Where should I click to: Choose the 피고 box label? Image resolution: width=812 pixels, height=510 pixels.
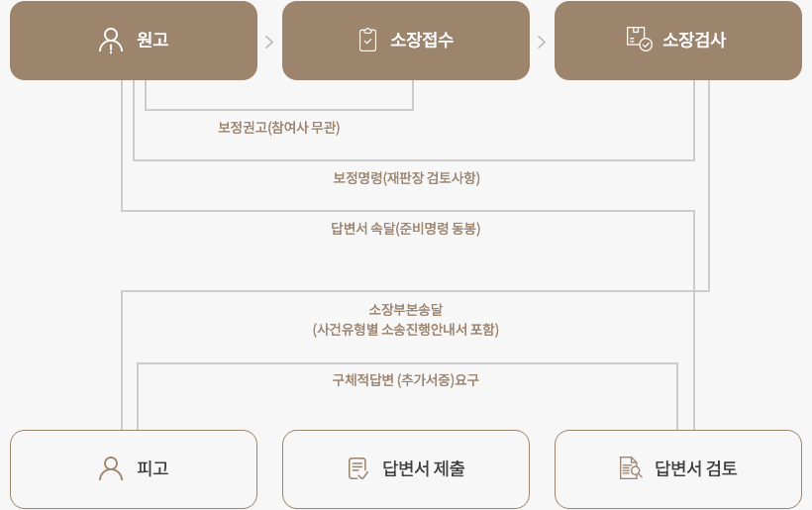(x=152, y=468)
